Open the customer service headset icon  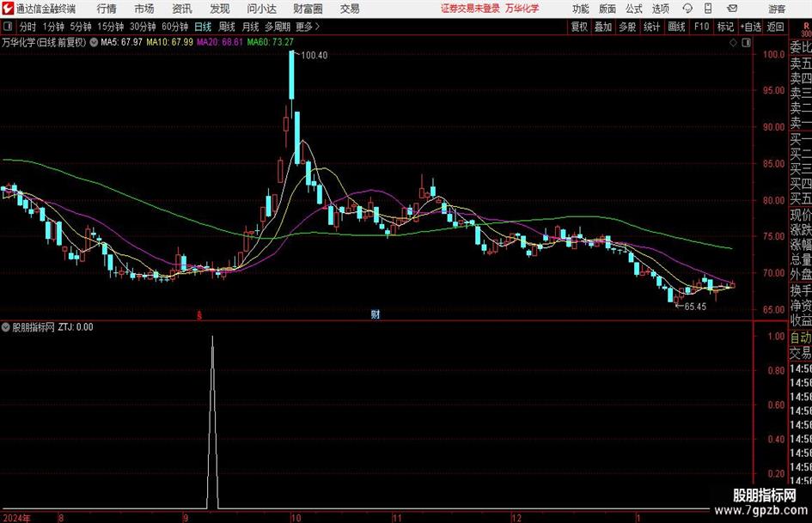point(687,9)
